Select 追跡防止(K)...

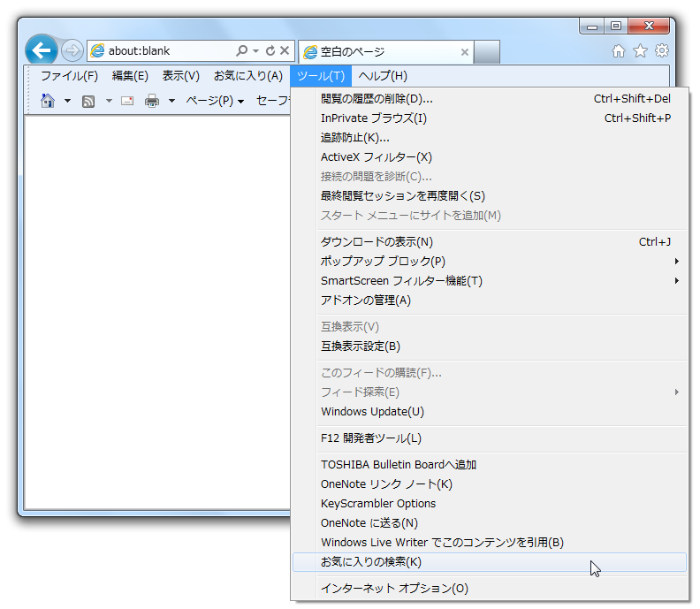490,138
